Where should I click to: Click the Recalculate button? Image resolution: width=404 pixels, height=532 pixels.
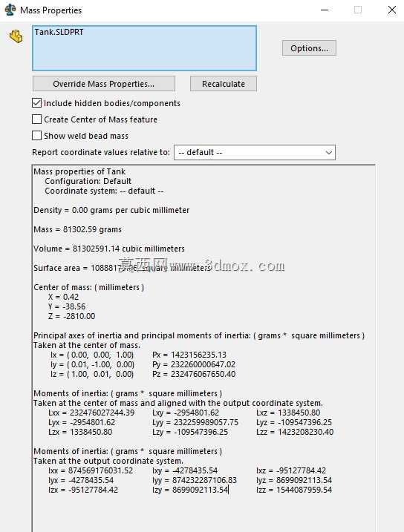pyautogui.click(x=224, y=84)
